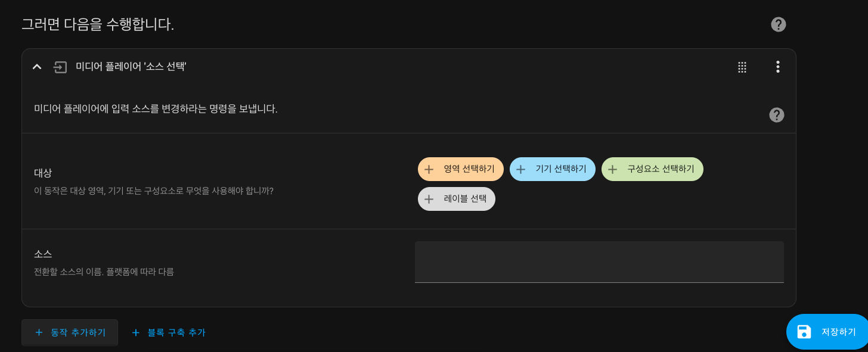
Task: Click the floppy disk save icon
Action: tap(804, 332)
